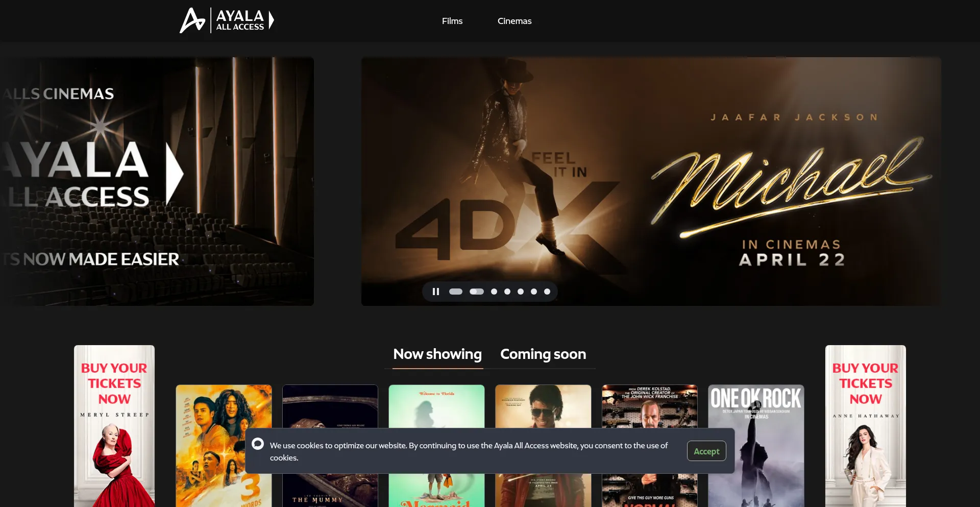This screenshot has width=980, height=507.
Task: Jump to the fifth carousel slide dot
Action: click(x=521, y=292)
